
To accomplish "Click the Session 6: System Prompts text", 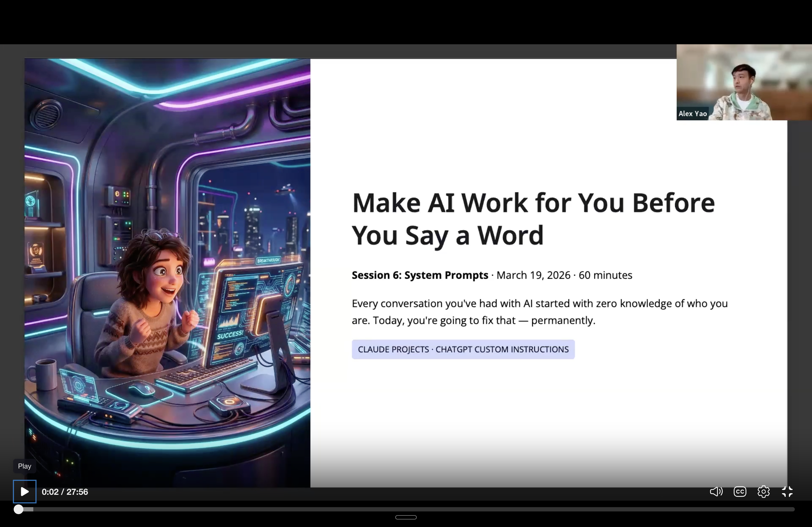I will click(420, 275).
